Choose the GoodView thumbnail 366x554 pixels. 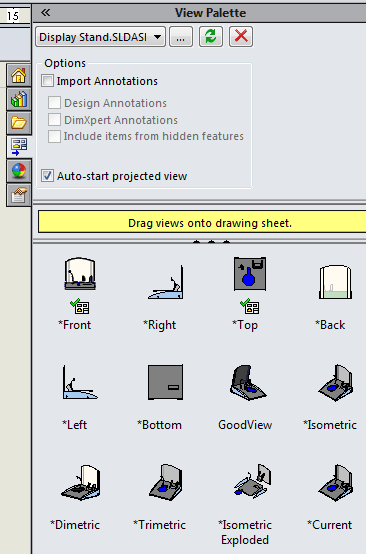point(248,382)
